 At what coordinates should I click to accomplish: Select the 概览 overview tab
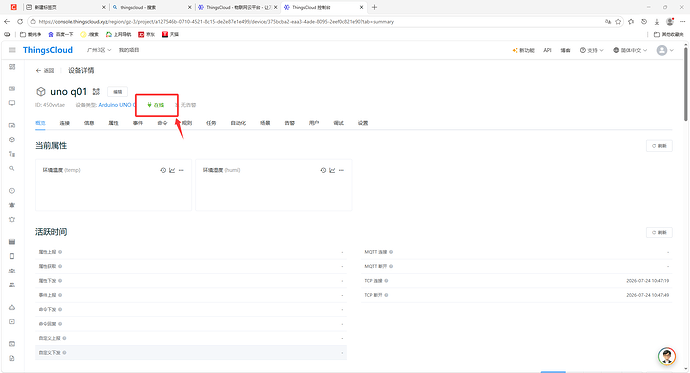coord(40,123)
